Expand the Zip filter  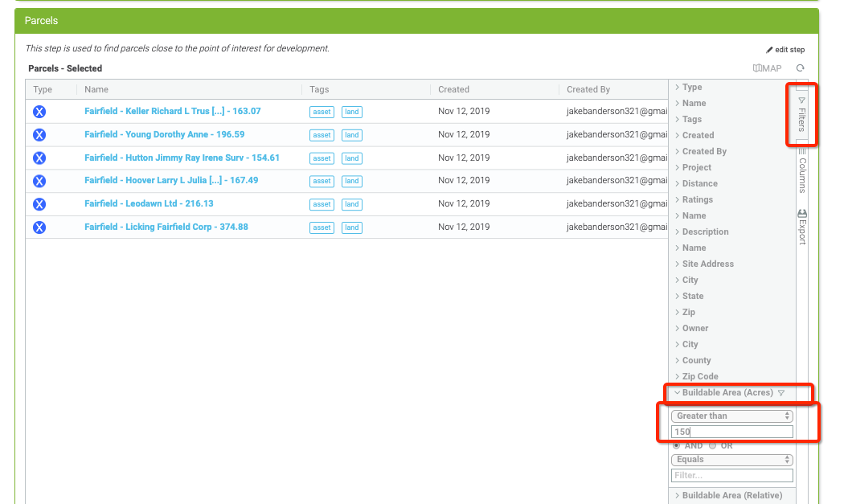pos(685,312)
